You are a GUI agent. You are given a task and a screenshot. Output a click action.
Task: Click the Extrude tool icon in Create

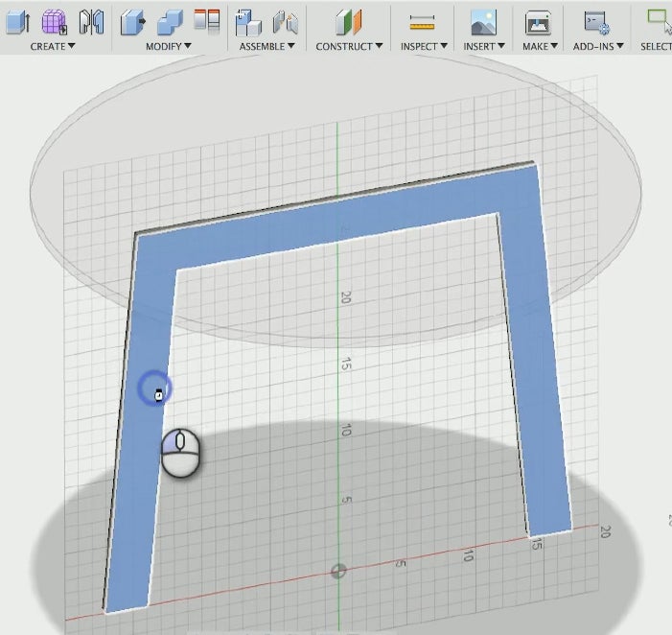[x=17, y=21]
